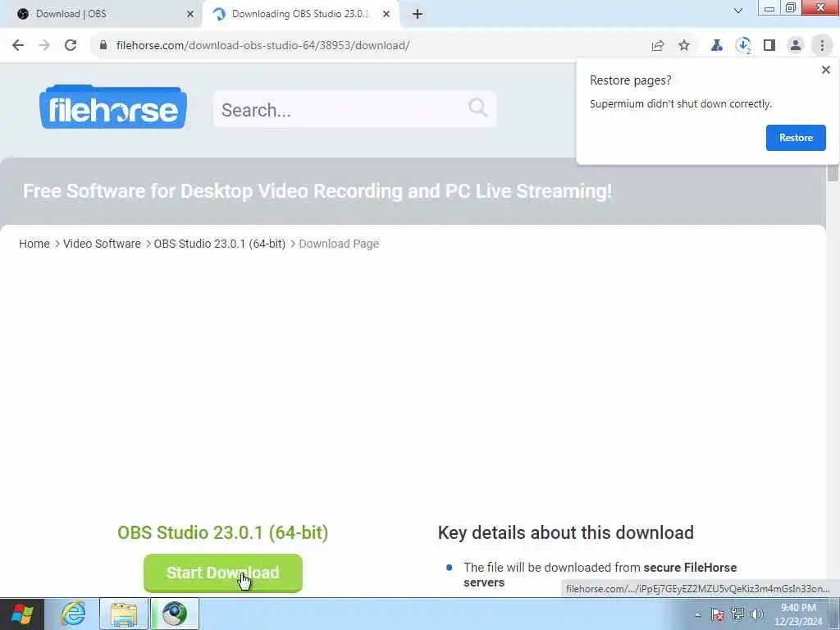The image size is (840, 630).
Task: Launch Internet Explorer from taskbar
Action: (73, 614)
